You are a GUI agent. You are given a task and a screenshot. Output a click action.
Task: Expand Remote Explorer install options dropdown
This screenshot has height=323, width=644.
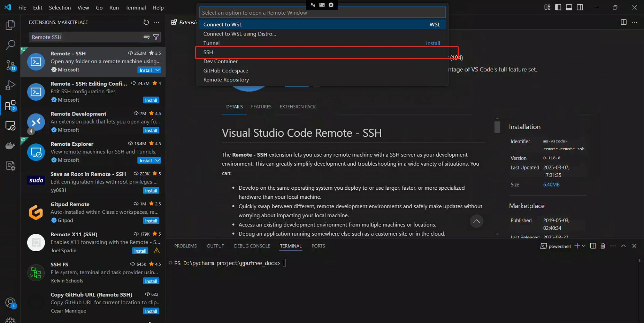(x=158, y=160)
